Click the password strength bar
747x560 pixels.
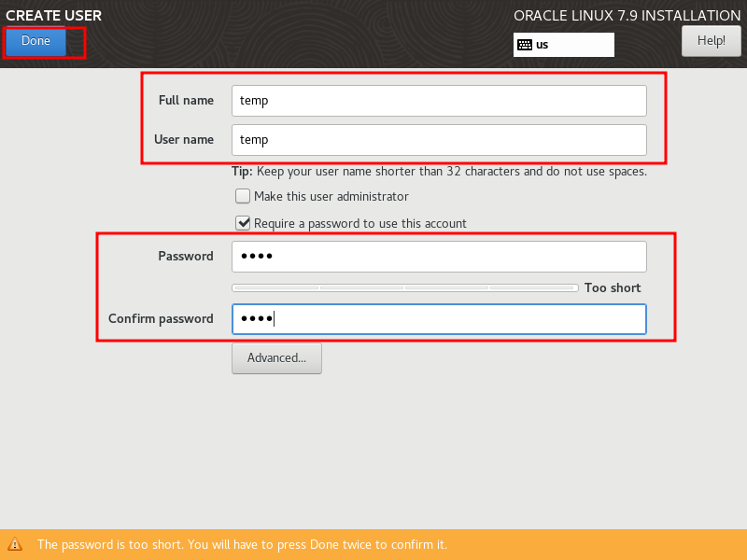tap(405, 287)
